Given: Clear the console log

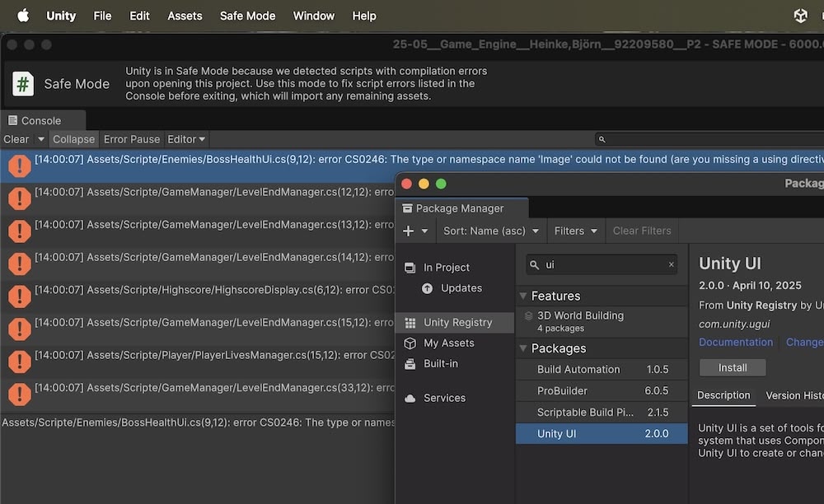Looking at the screenshot, I should point(16,139).
